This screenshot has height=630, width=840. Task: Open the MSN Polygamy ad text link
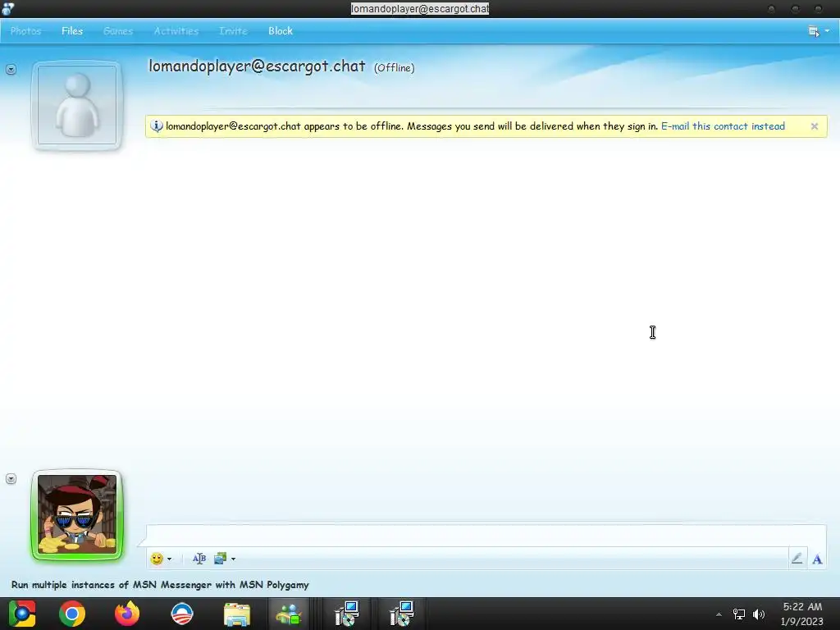click(x=160, y=585)
